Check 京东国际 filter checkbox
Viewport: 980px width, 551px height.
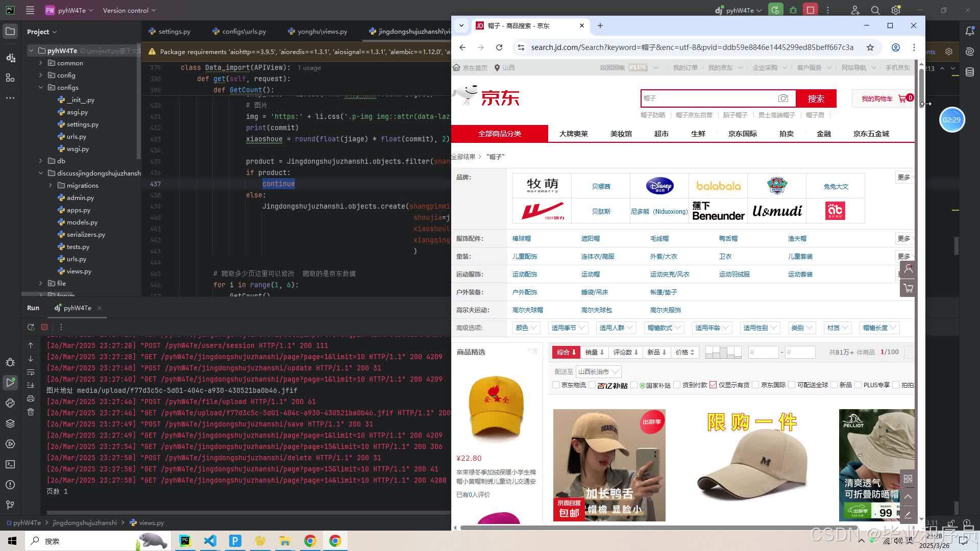tap(755, 385)
